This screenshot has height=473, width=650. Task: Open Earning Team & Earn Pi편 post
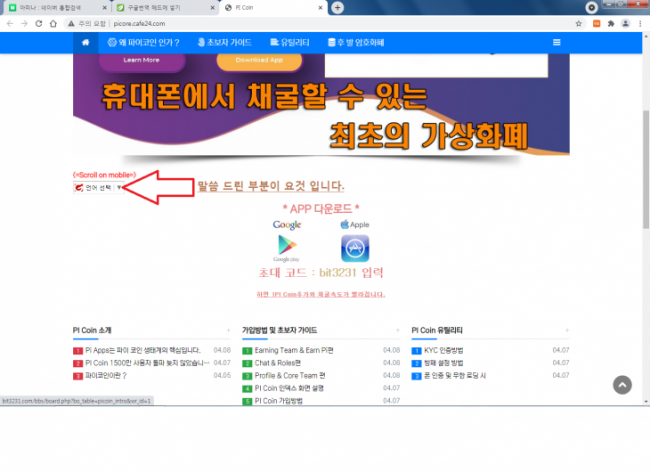tap(294, 350)
